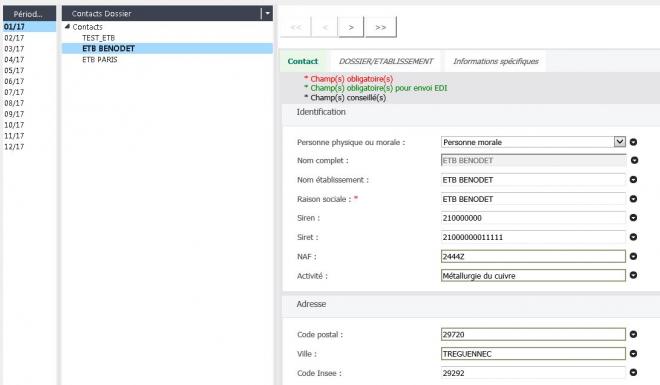This screenshot has height=385, width=660.
Task: Click the Code postal field 29720
Action: 533,335
